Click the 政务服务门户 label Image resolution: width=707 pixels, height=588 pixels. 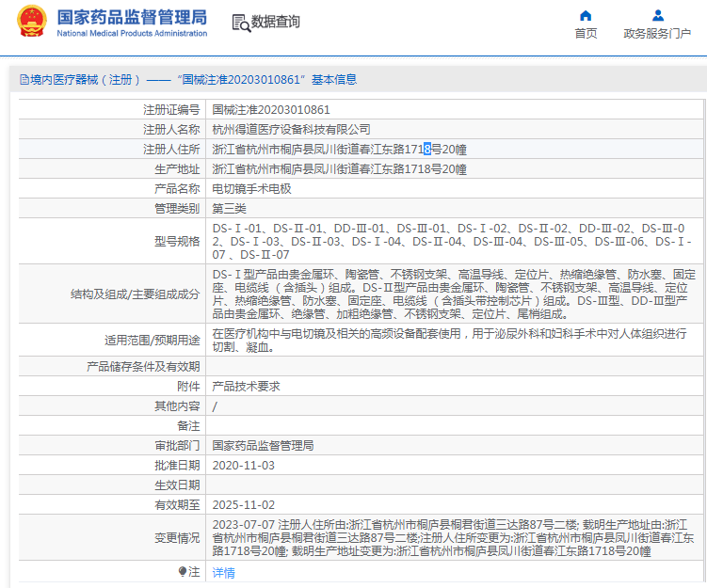pos(657,34)
